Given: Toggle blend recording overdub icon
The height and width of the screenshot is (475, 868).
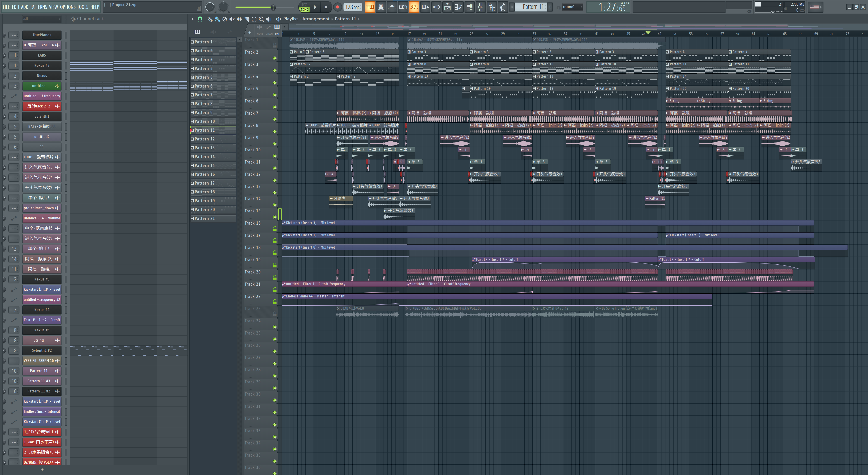Looking at the screenshot, I should coord(425,7).
